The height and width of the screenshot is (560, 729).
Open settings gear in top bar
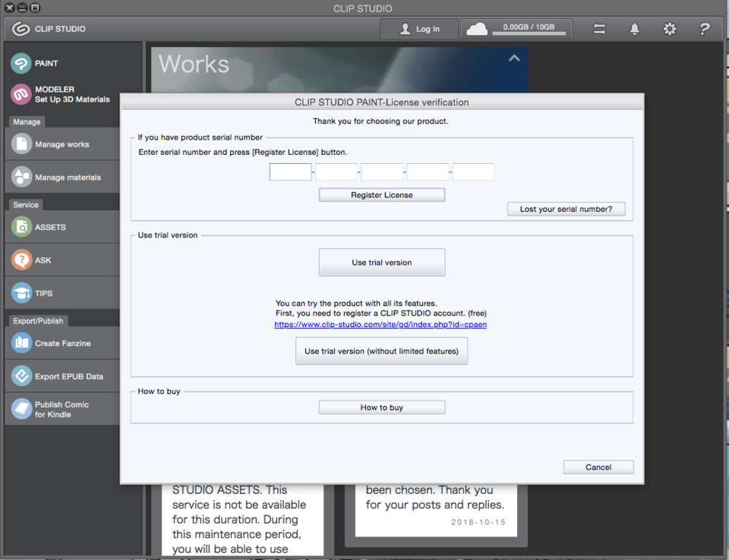coord(669,29)
